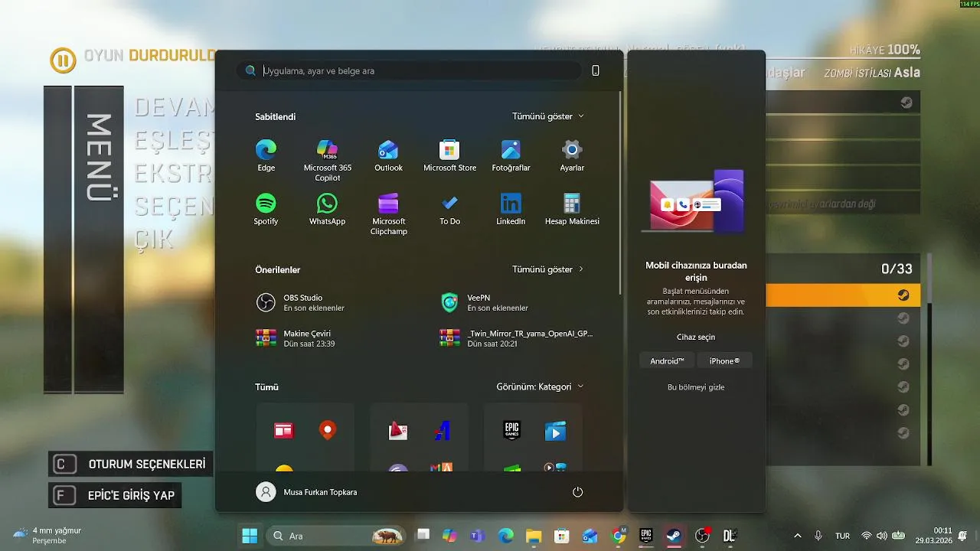The image size is (980, 551).
Task: Launch Microsoft Clipchamp
Action: tap(388, 214)
